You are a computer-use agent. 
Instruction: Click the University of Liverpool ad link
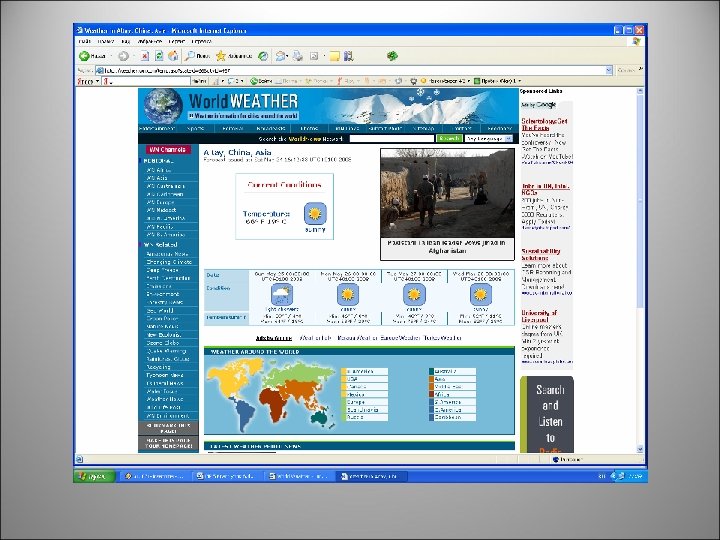pos(539,316)
